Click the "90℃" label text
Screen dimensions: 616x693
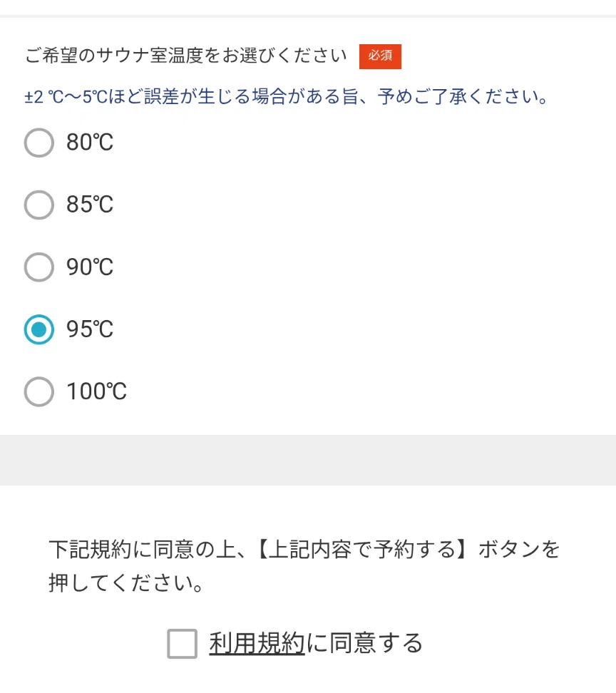click(x=90, y=267)
